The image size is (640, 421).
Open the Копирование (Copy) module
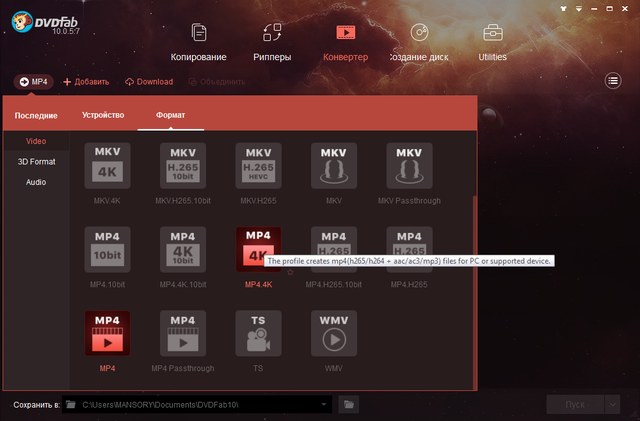(x=198, y=42)
